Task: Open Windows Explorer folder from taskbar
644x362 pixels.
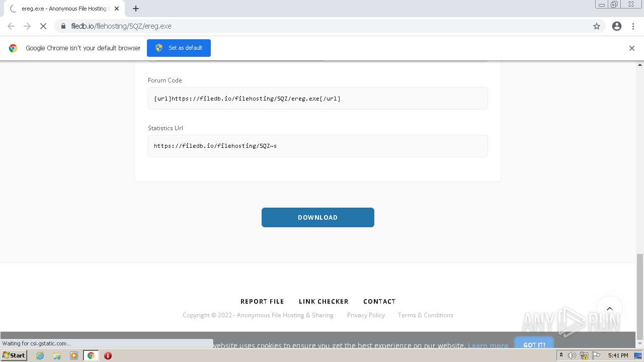Action: pos(57,355)
